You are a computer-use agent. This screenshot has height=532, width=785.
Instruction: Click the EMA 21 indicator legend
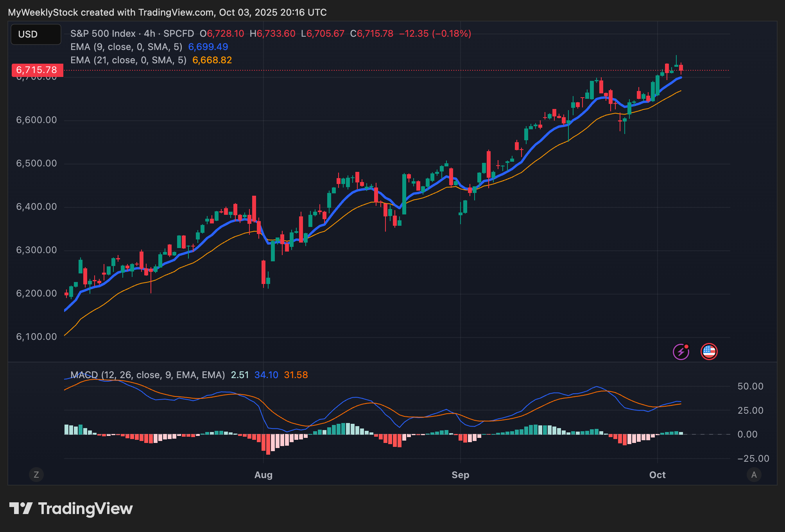(128, 60)
